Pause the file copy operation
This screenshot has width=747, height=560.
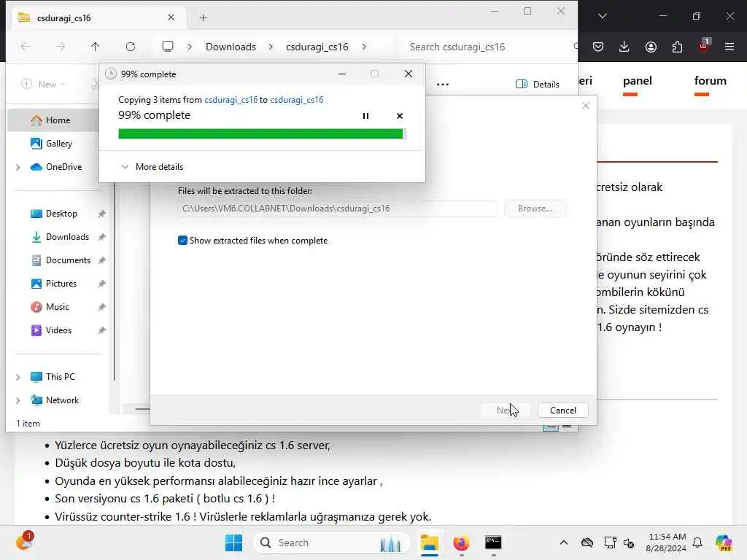(x=365, y=116)
